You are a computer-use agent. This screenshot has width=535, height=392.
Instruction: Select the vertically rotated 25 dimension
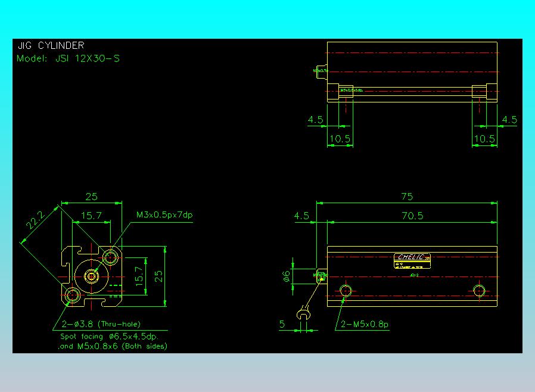(x=158, y=276)
